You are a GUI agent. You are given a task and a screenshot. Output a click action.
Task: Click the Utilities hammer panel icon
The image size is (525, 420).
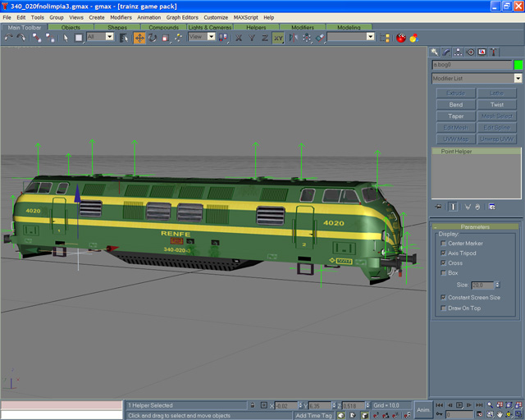pyautogui.click(x=495, y=52)
